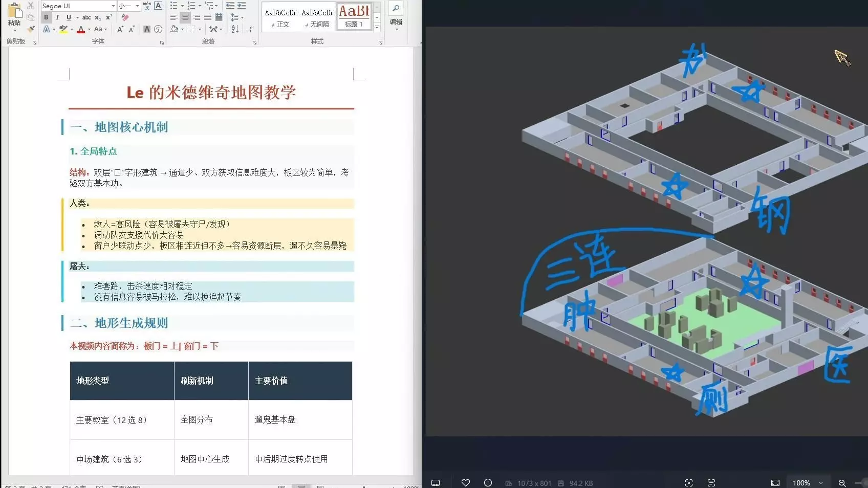This screenshot has width=868, height=488.
Task: Toggle center alignment
Action: (185, 17)
